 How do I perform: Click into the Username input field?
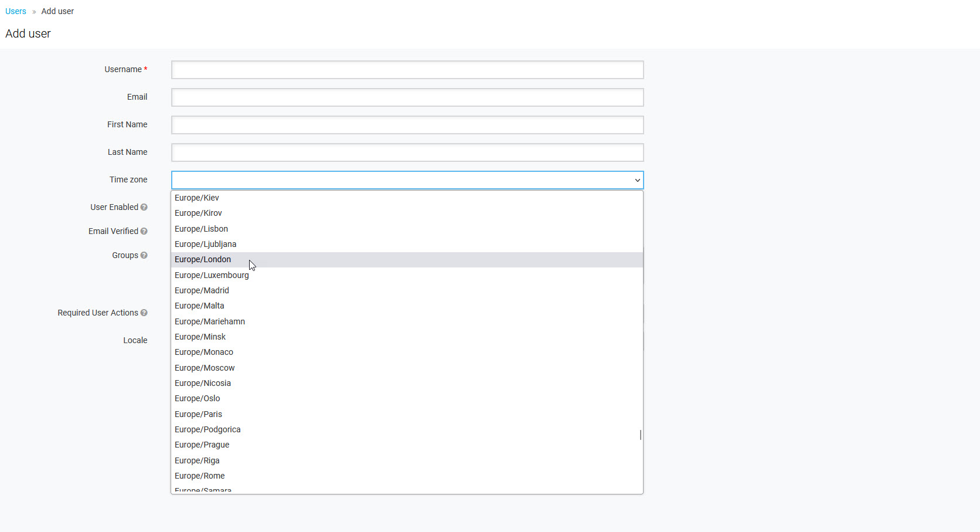coord(407,70)
